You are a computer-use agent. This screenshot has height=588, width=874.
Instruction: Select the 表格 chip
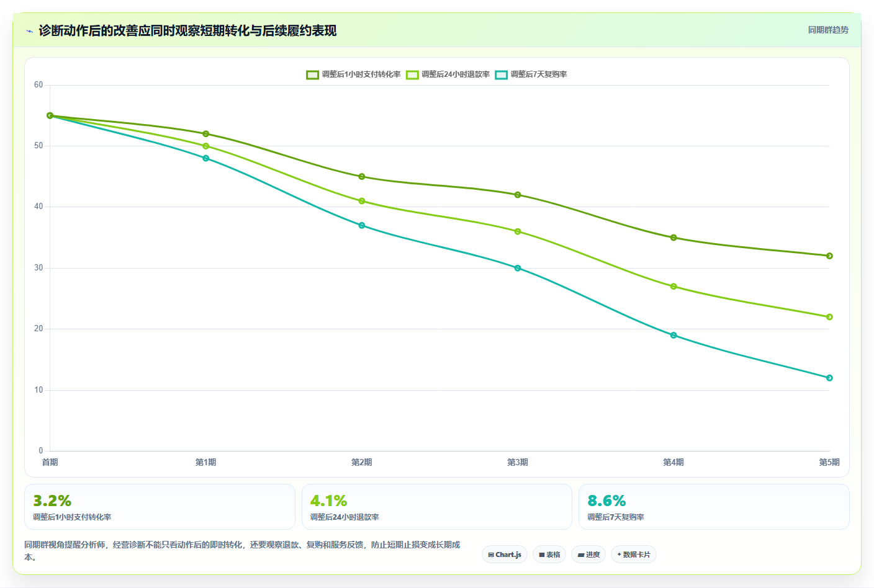[x=549, y=555]
